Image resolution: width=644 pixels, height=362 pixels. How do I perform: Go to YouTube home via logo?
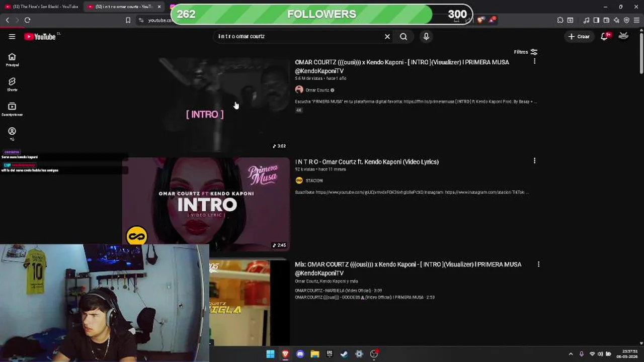pos(40,36)
